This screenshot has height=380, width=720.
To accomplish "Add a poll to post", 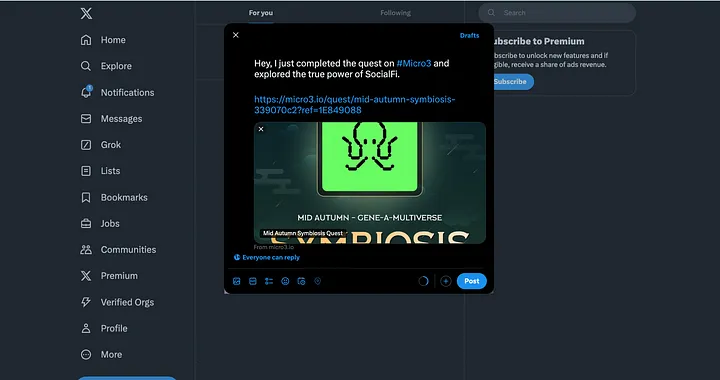I will click(x=269, y=281).
